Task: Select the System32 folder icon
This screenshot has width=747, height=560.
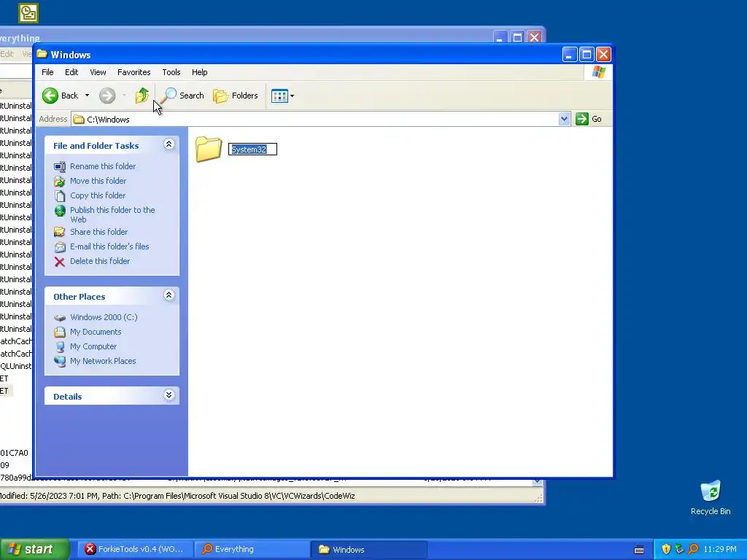Action: [x=208, y=149]
